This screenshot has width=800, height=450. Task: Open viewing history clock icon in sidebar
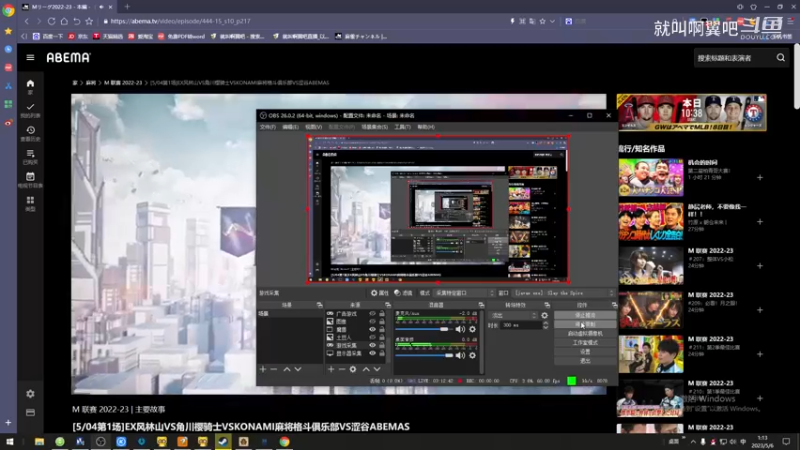[30, 130]
